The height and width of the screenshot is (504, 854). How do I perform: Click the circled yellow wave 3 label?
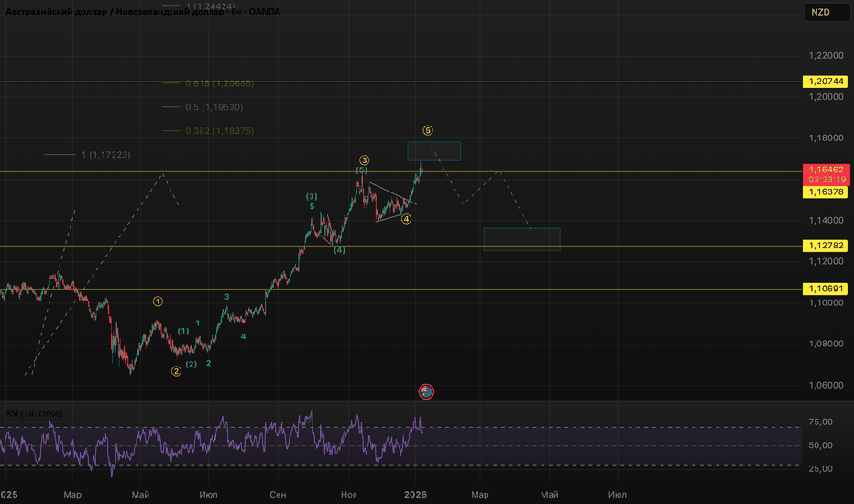[x=365, y=160]
